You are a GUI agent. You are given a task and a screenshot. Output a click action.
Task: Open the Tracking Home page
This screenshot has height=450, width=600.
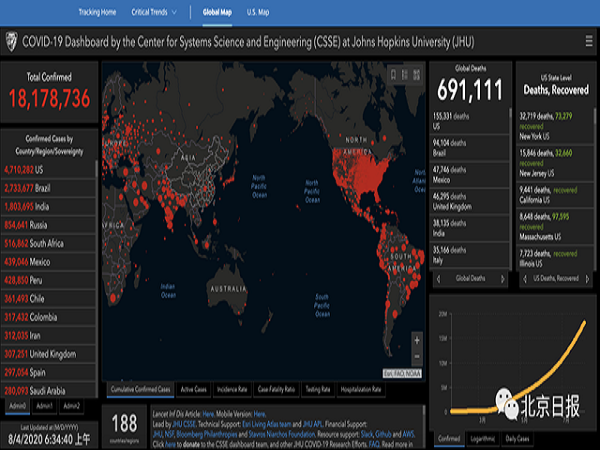97,12
